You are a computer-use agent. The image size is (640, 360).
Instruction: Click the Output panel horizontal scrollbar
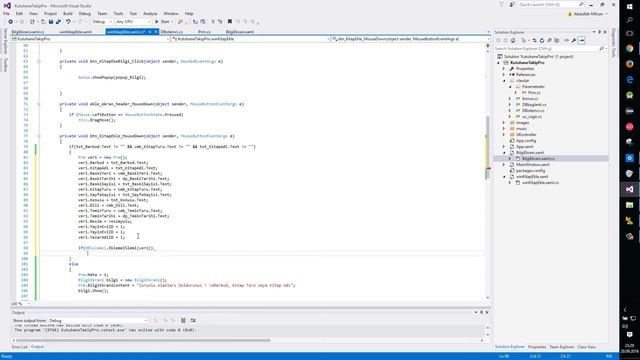click(143, 340)
